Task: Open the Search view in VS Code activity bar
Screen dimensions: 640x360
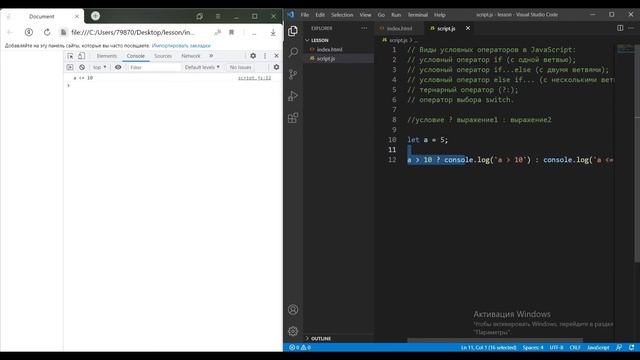Action: click(x=293, y=52)
